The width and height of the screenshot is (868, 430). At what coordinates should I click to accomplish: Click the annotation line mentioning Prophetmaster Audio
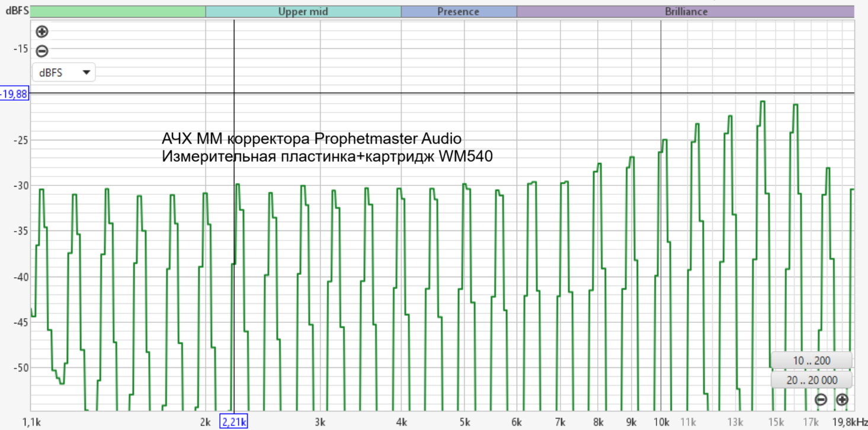pos(312,139)
